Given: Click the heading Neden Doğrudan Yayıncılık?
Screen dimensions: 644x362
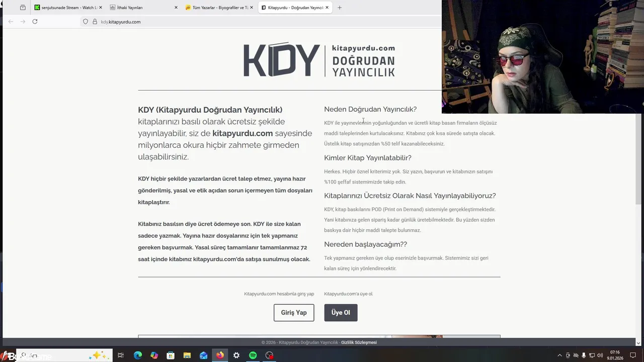Looking at the screenshot, I should point(370,109).
